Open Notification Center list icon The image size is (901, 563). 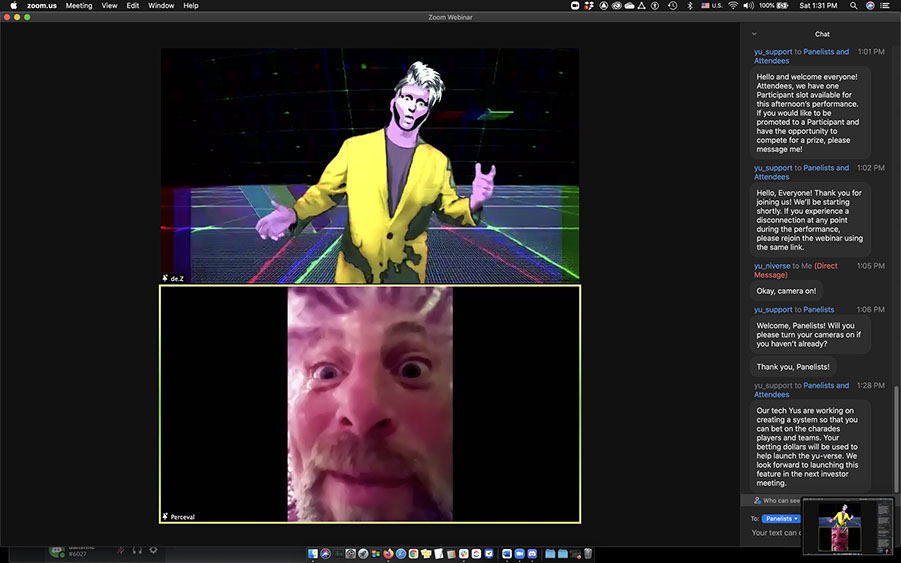(886, 6)
